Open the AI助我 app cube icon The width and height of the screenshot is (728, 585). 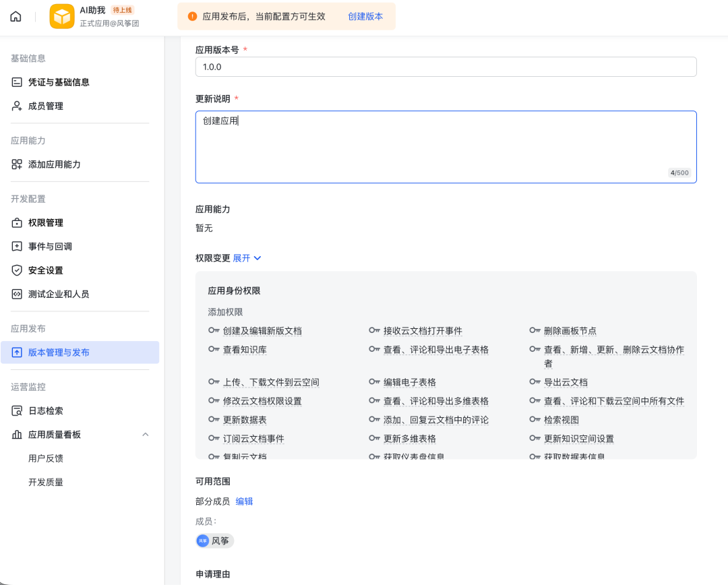[61, 15]
